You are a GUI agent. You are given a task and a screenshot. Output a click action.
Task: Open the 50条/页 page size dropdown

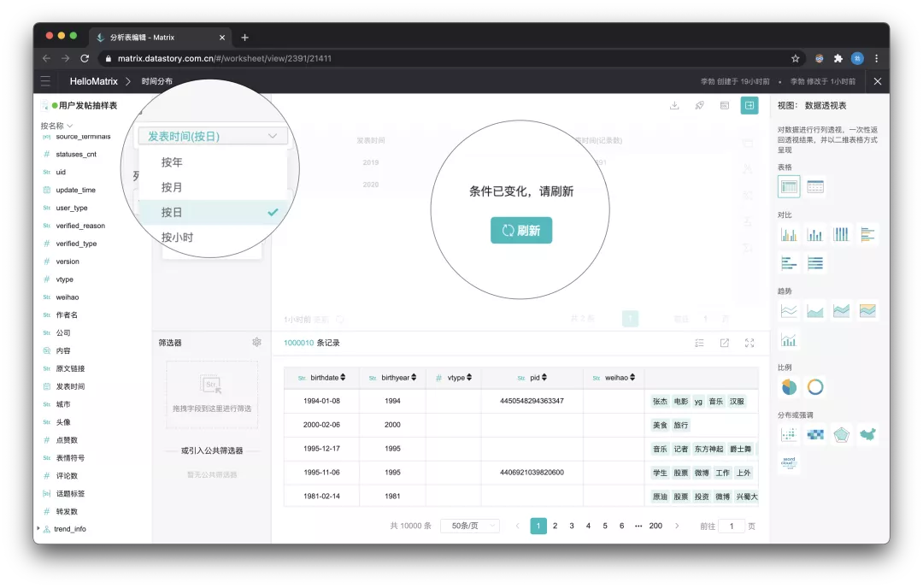pos(470,526)
